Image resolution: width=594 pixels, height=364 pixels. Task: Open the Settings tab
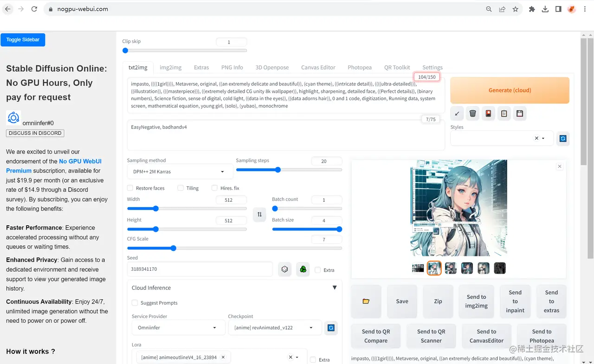pos(433,67)
